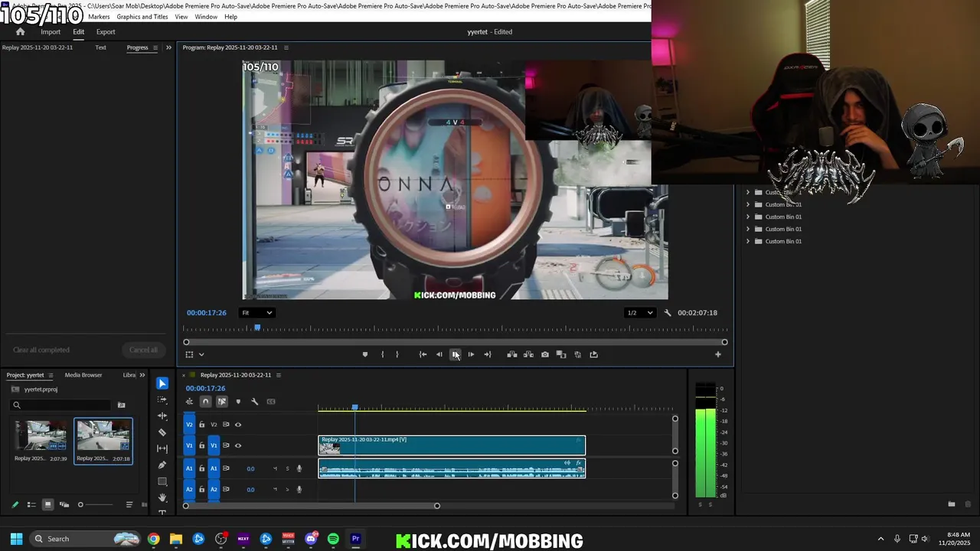Open Program monitor settings wrench
The width and height of the screenshot is (980, 551).
668,312
